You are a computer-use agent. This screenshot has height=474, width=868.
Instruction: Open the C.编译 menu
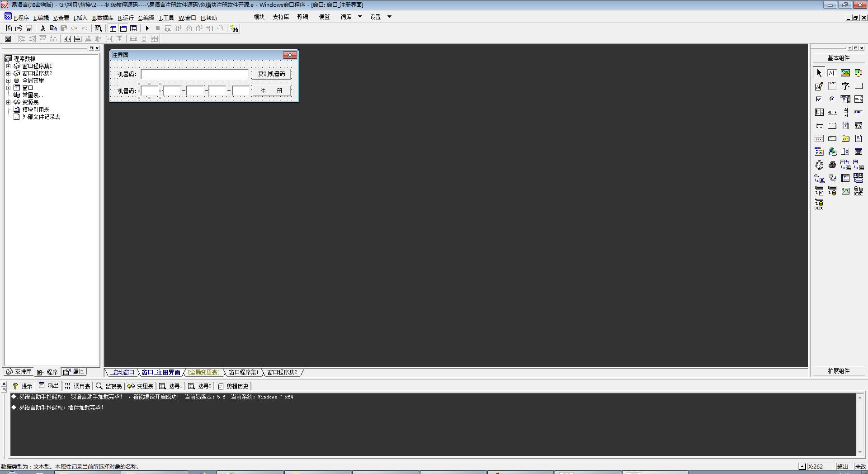[146, 18]
